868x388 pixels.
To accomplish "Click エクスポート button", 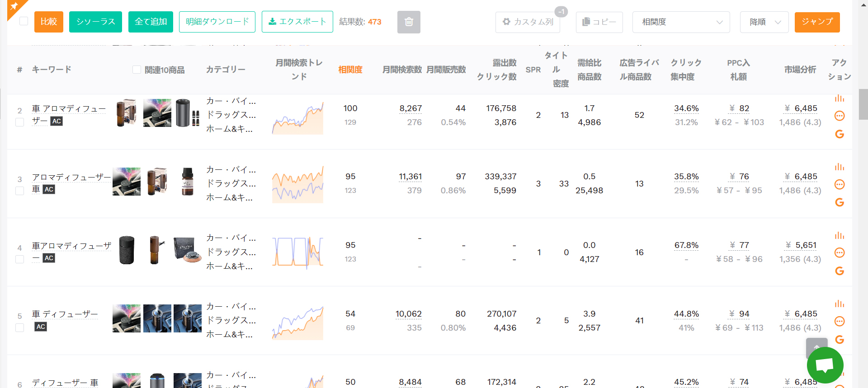I will point(297,22).
